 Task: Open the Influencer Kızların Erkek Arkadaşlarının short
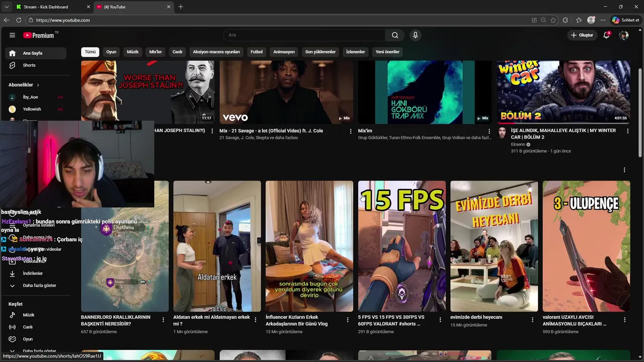309,246
